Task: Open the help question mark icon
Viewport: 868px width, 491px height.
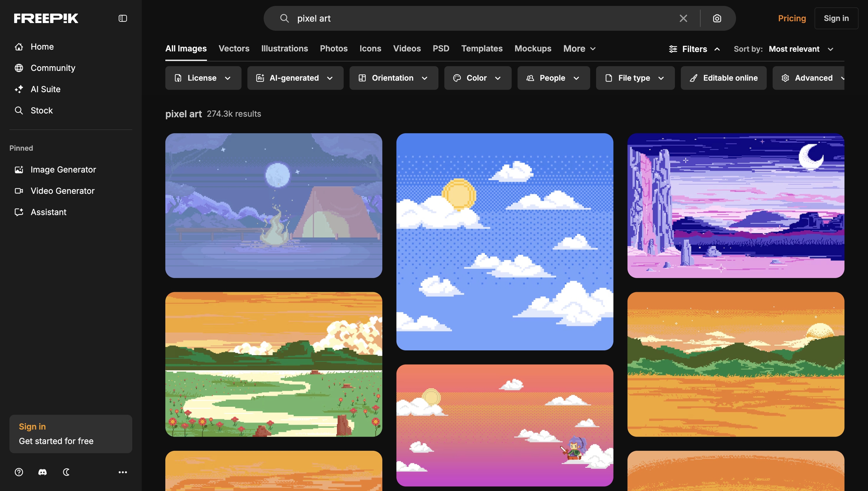Action: tap(19, 472)
